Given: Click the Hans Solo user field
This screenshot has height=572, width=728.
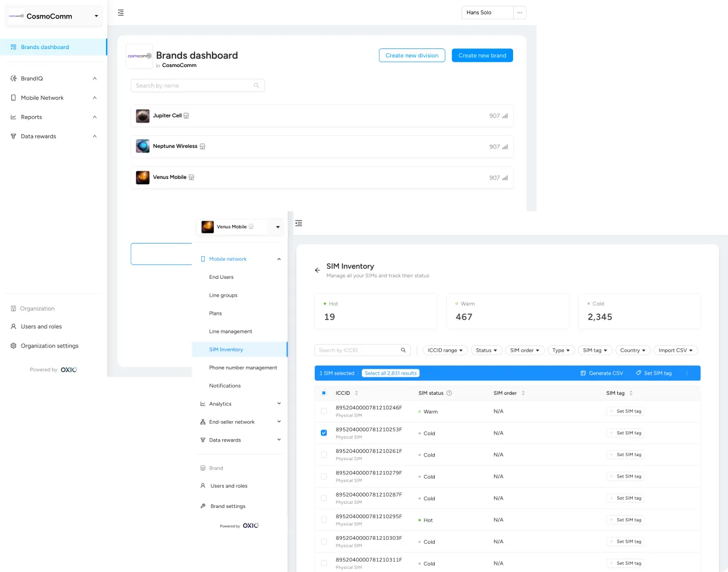Looking at the screenshot, I should click(487, 13).
